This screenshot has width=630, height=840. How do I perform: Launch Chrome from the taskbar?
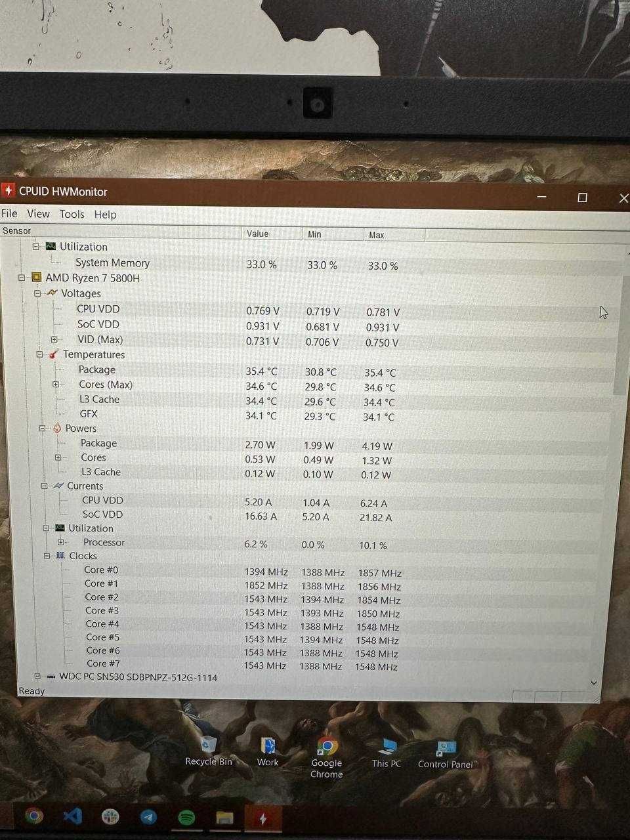click(34, 816)
